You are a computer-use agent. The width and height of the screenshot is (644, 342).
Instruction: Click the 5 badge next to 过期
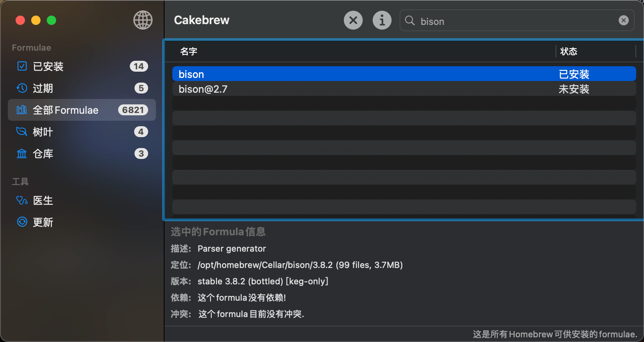[x=141, y=88]
